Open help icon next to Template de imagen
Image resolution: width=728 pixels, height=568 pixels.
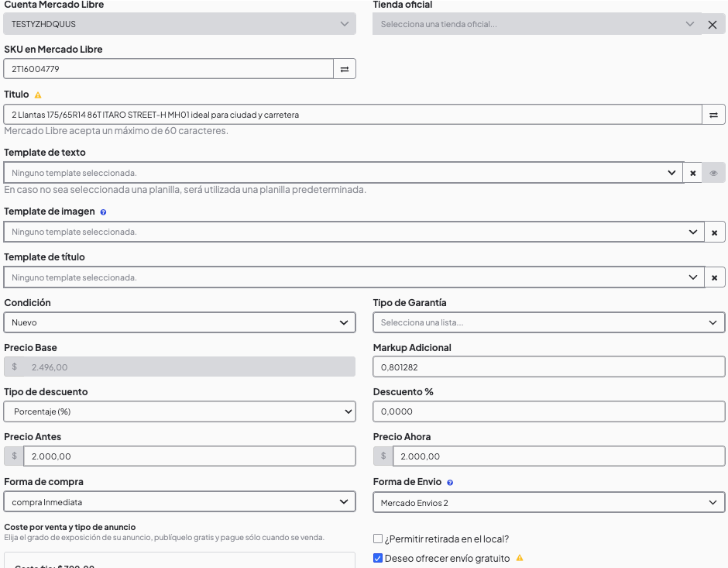(103, 212)
